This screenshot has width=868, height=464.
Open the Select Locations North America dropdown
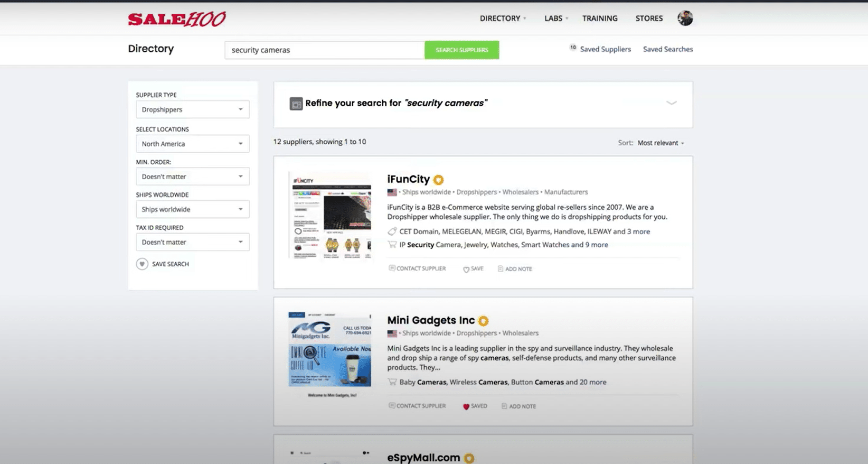192,144
